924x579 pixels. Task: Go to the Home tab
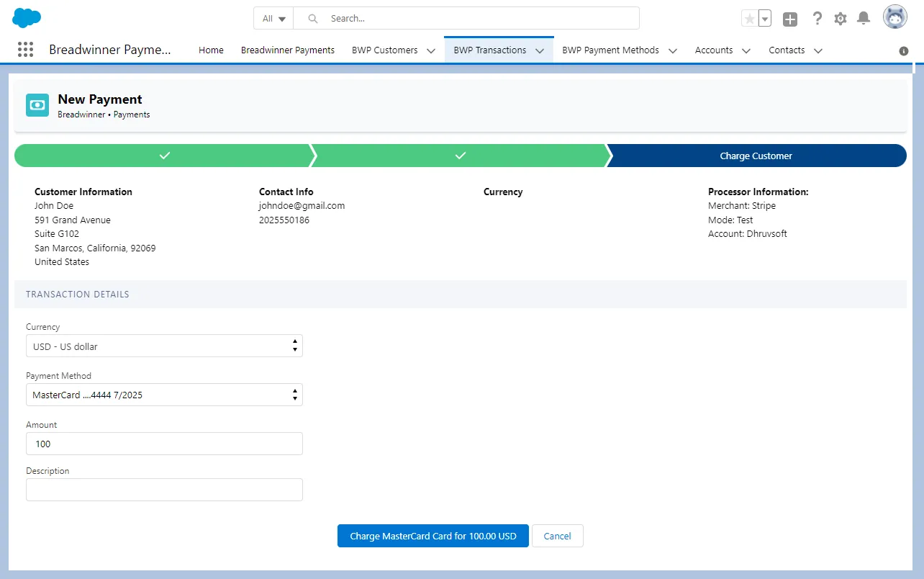point(211,50)
